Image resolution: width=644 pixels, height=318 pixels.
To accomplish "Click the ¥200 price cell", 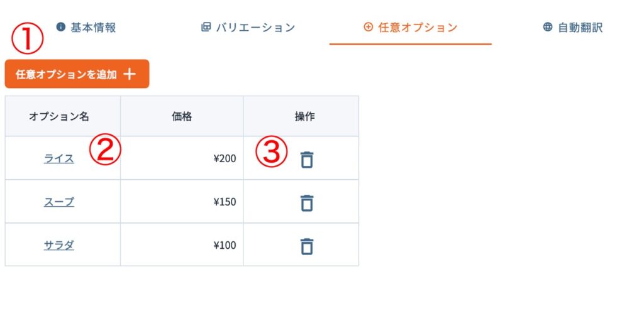I will point(225,158).
